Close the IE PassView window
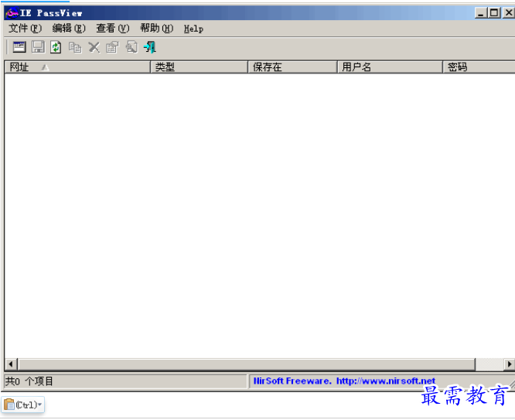The height and width of the screenshot is (420, 515). 509,13
